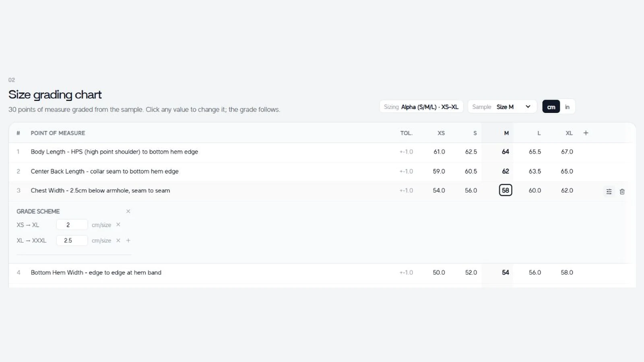
Task: Click the Body Length M value 64
Action: pos(506,152)
